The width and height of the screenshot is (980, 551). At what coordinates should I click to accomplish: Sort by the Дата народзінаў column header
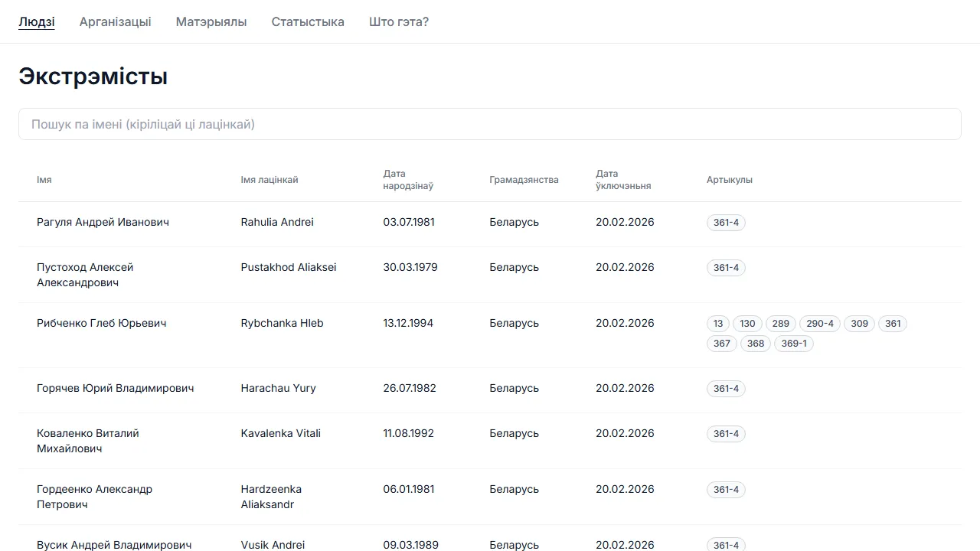(x=408, y=180)
